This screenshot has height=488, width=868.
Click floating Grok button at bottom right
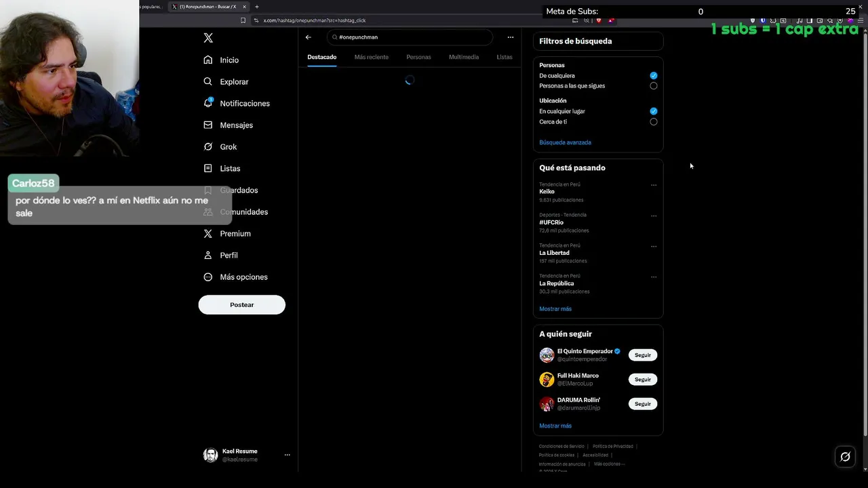pyautogui.click(x=845, y=457)
